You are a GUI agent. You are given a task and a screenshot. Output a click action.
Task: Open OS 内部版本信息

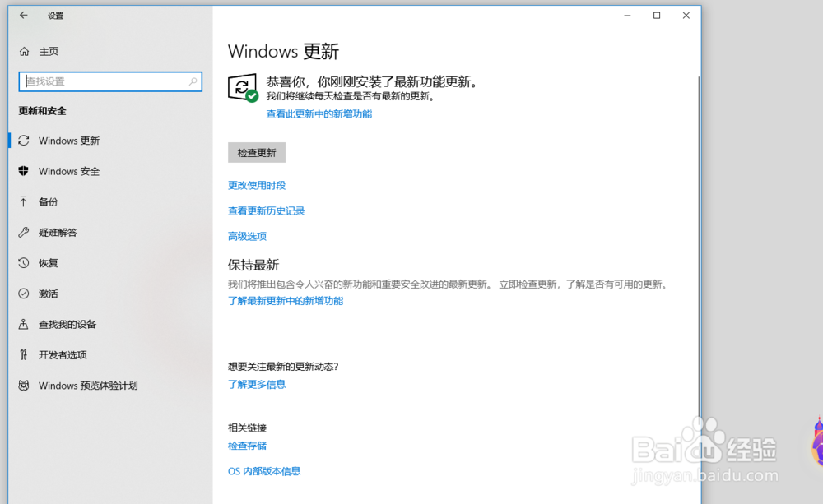pyautogui.click(x=263, y=470)
